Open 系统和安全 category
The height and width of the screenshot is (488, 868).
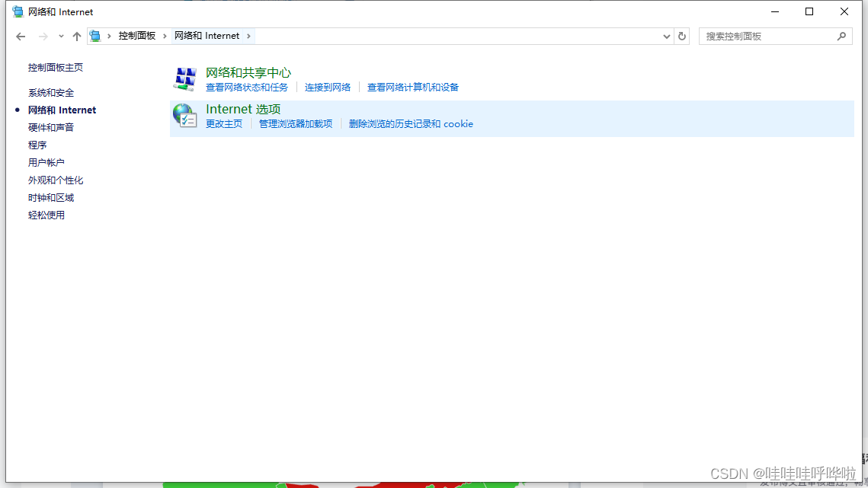51,92
